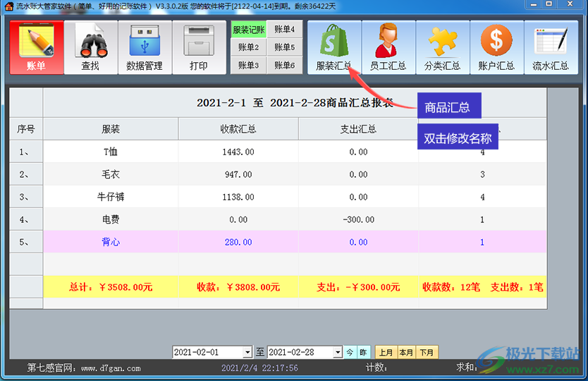Open 账户汇总 dollar coin icon
Image resolution: width=588 pixels, height=381 pixels.
pos(496,47)
